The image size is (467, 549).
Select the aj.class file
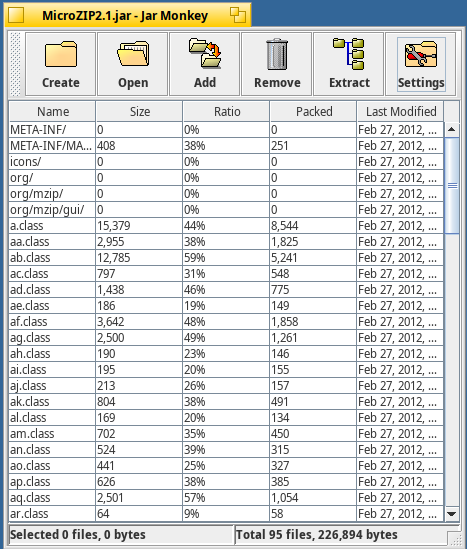click(226, 385)
